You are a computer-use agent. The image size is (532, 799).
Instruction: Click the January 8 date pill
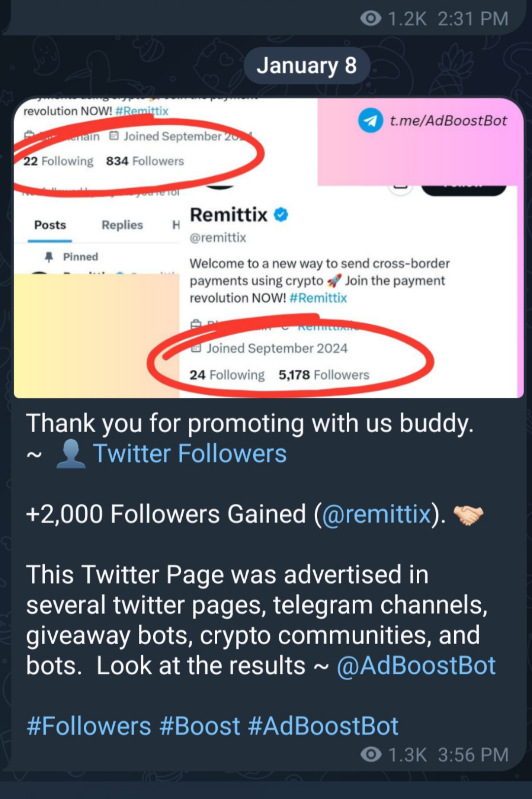pos(306,66)
